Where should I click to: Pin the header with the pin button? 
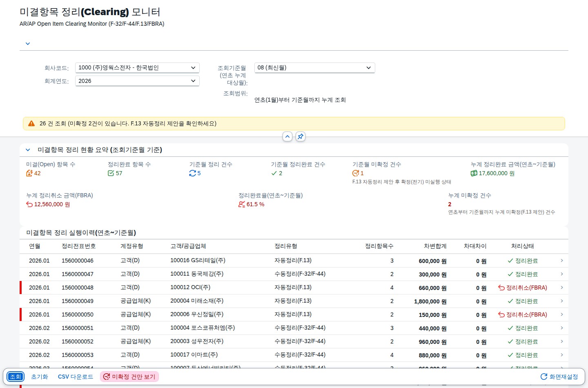click(301, 136)
